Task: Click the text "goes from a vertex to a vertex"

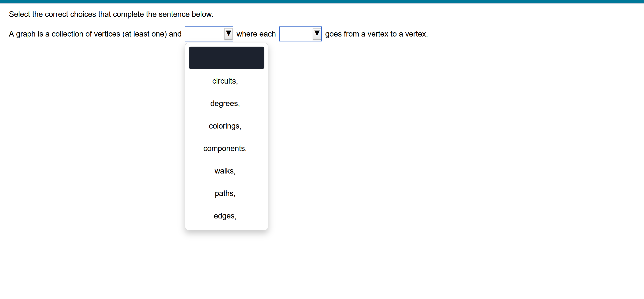Action: [x=376, y=34]
